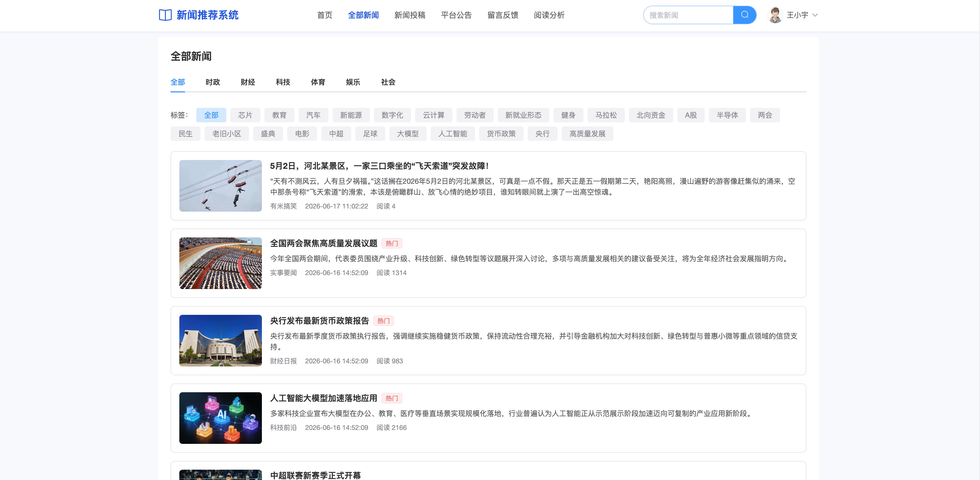This screenshot has height=480, width=980.
Task: Expand the 王小宇 account dropdown arrow
Action: tap(815, 15)
